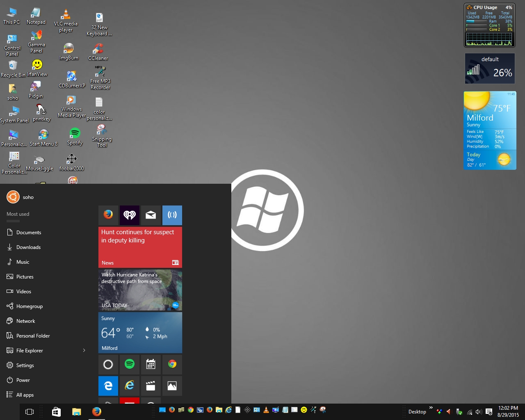Open Snipping Tool icon in quick launch

323,410
